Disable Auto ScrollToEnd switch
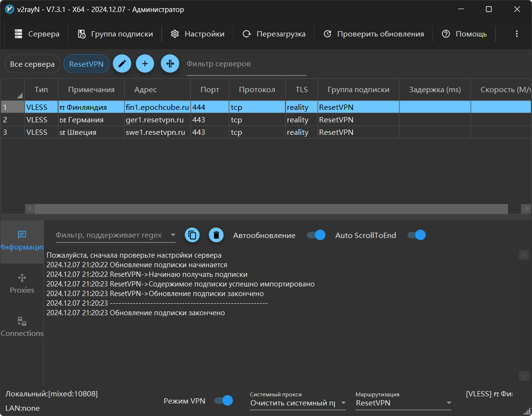The width and height of the screenshot is (532, 416). pyautogui.click(x=416, y=235)
